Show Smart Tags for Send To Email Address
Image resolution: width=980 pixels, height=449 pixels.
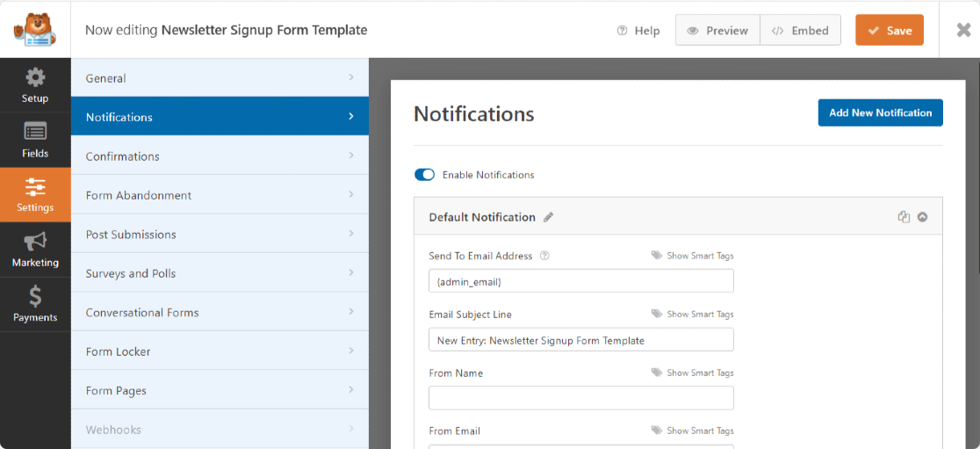point(693,256)
